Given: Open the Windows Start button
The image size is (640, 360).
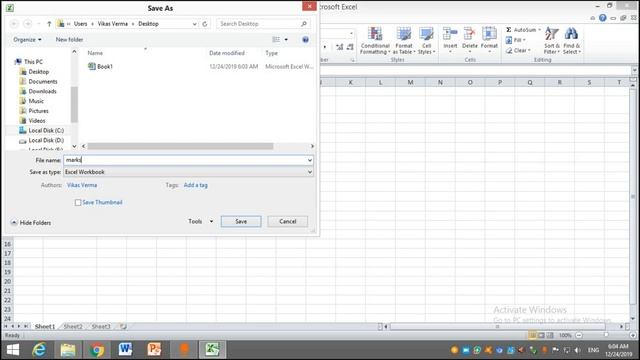Looking at the screenshot, I should pyautogui.click(x=13, y=350).
